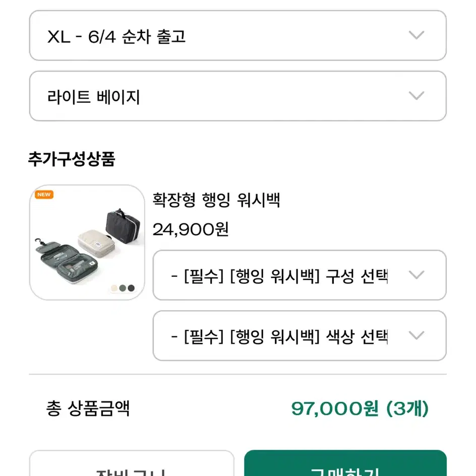Expand the [행잉 워시백] 색상 선택 dropdown
This screenshot has width=476, height=476.
(300, 335)
